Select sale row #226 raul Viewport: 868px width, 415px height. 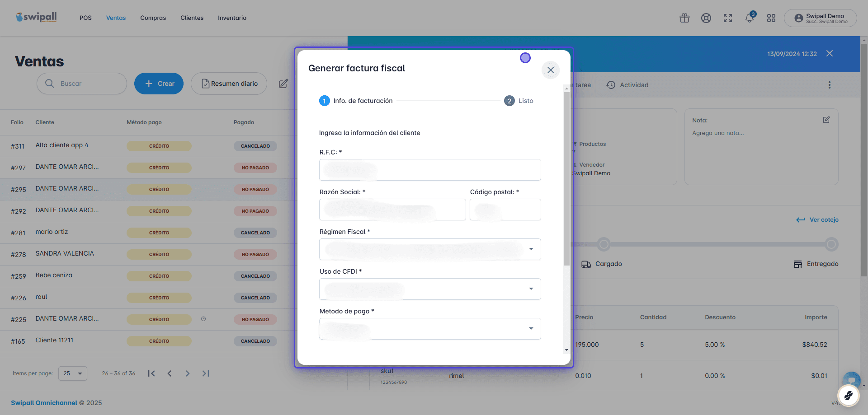pos(147,298)
